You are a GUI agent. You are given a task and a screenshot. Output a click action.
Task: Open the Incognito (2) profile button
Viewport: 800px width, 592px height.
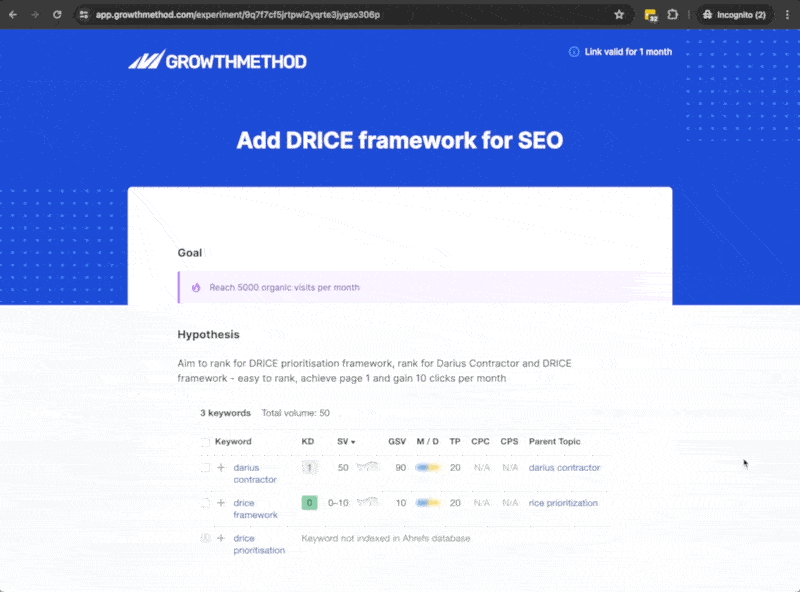[x=734, y=15]
